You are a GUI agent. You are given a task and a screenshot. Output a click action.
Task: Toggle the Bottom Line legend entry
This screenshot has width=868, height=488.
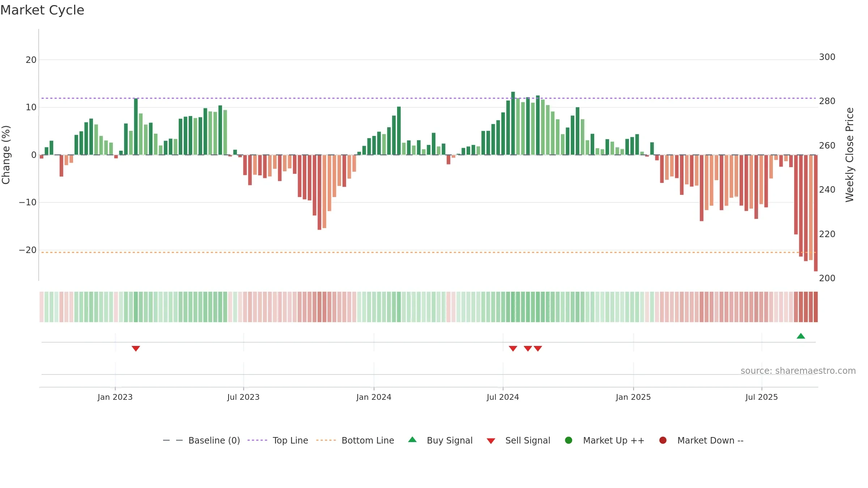tap(355, 440)
